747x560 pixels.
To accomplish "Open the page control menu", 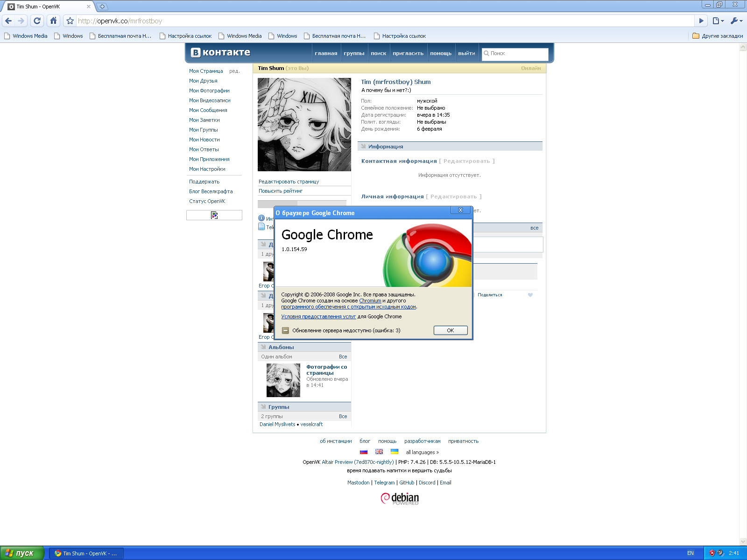I will (x=718, y=21).
